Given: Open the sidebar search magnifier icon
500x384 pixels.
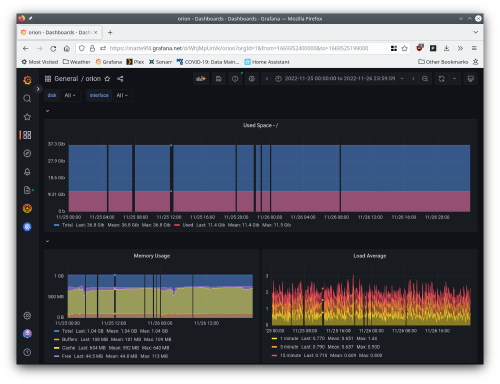Looking at the screenshot, I should coord(27,98).
